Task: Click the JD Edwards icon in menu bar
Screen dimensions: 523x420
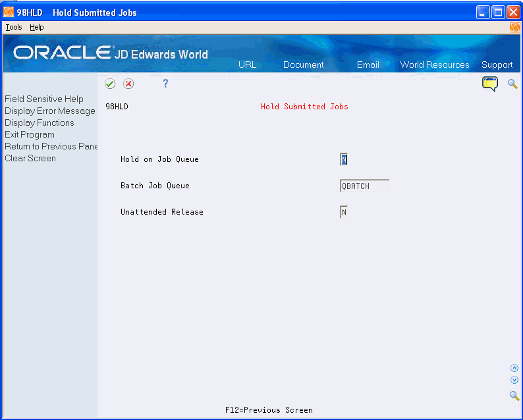Action: pos(514,28)
